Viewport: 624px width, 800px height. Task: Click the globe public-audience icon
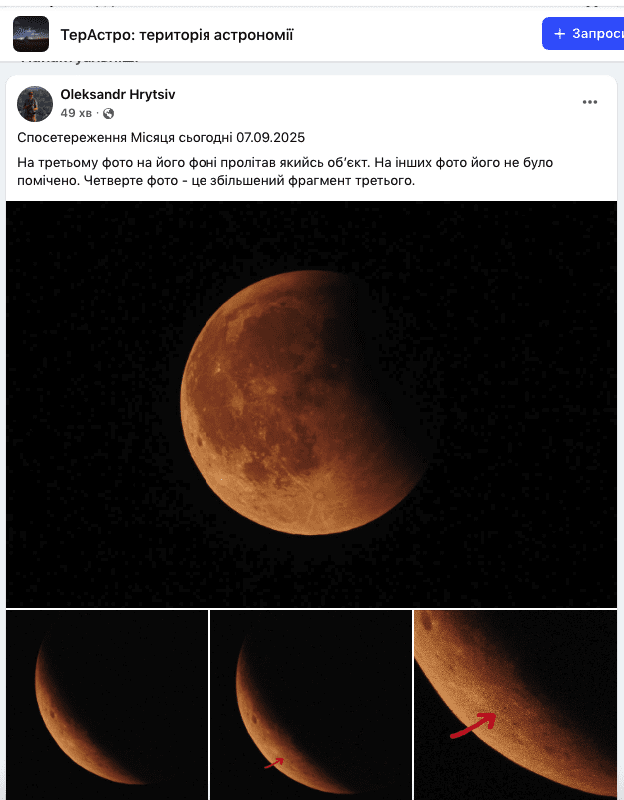click(108, 113)
